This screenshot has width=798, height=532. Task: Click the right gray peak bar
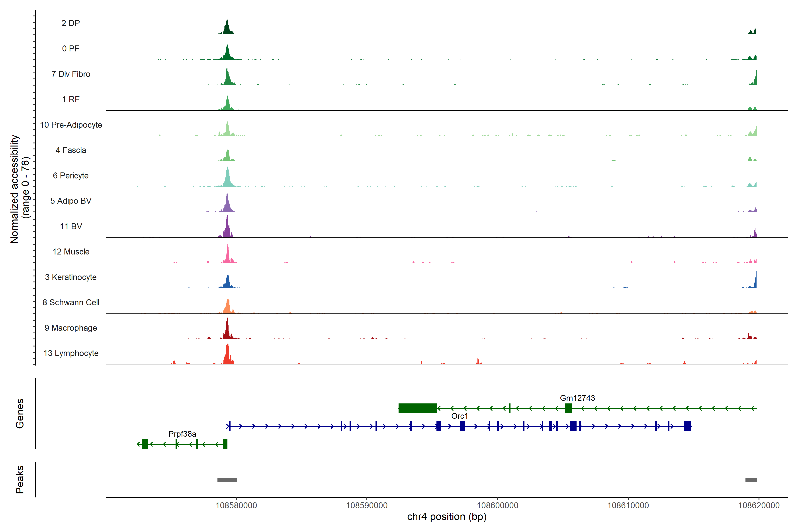751,480
